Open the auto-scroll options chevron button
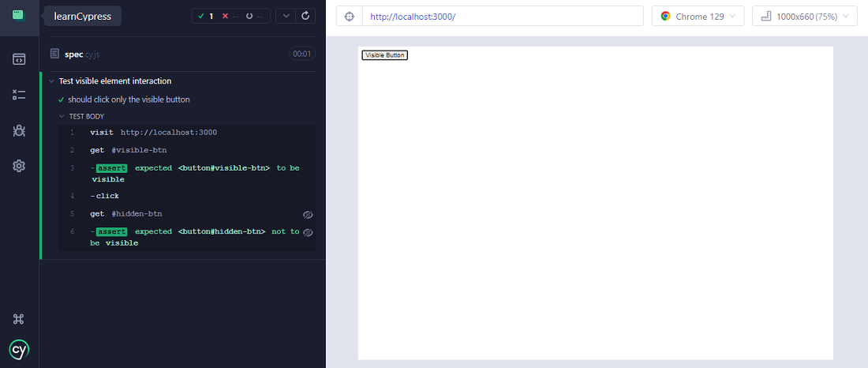 coord(286,16)
